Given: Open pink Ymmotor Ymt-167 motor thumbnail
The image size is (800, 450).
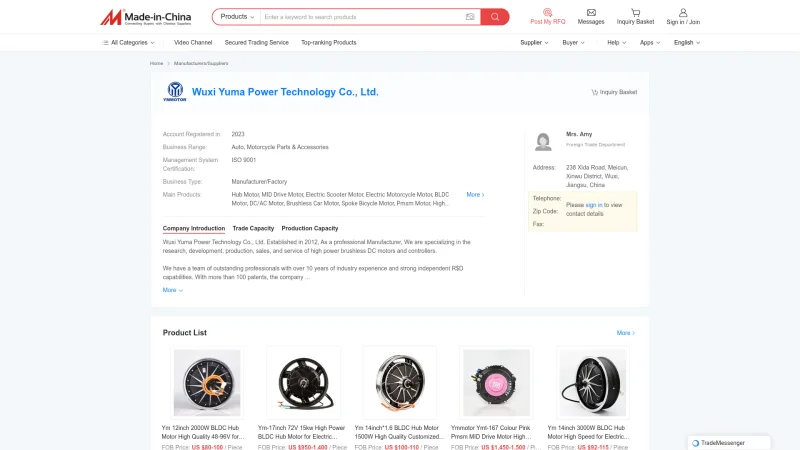Looking at the screenshot, I should pyautogui.click(x=496, y=383).
